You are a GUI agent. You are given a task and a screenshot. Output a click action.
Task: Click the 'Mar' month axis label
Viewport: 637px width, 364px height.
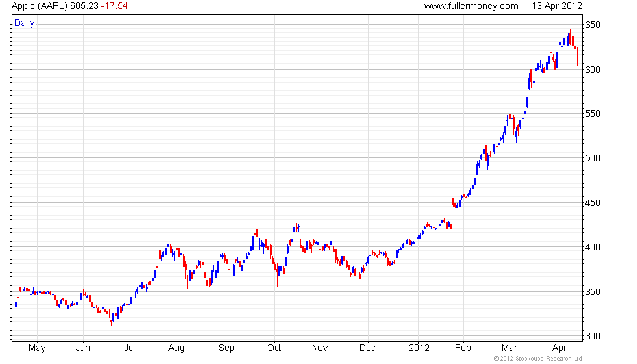[x=510, y=348]
